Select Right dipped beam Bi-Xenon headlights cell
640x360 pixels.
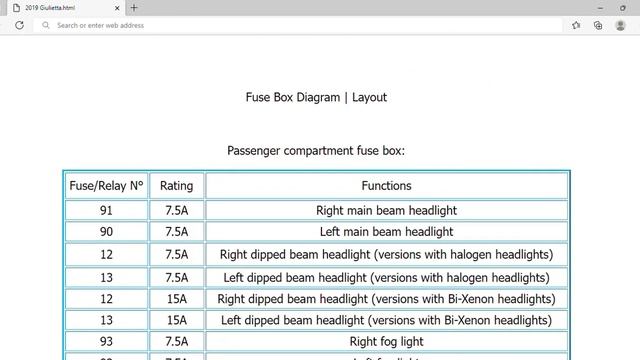click(387, 299)
